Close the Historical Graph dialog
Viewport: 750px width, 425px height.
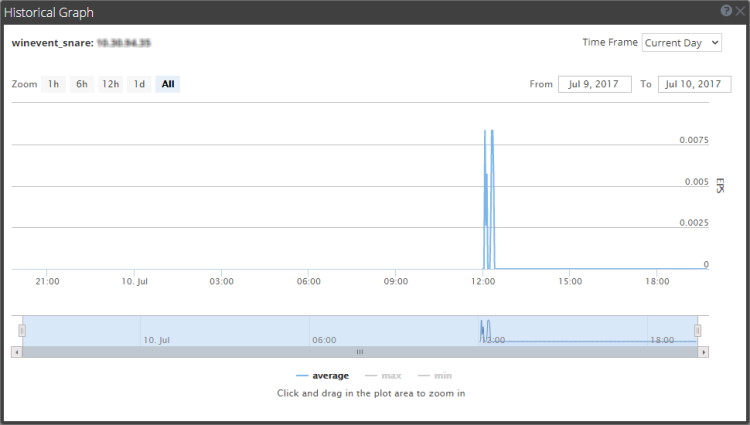coord(740,11)
